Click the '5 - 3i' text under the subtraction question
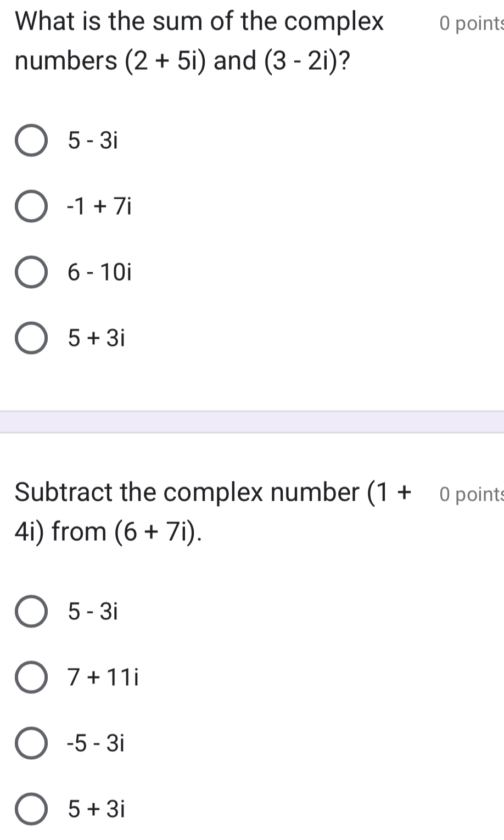This screenshot has width=504, height=840. (x=93, y=612)
